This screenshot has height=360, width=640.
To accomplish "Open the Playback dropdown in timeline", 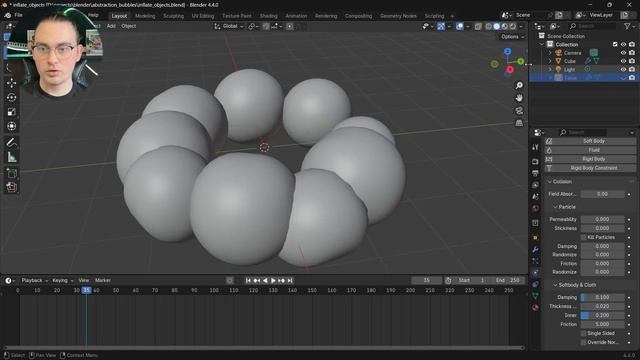I will click(x=34, y=280).
